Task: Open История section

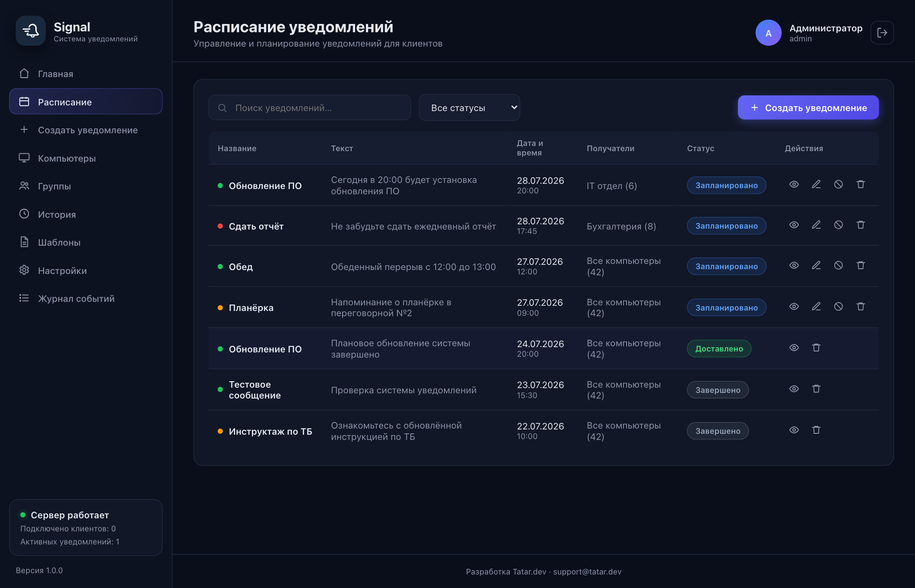Action: (x=86, y=214)
